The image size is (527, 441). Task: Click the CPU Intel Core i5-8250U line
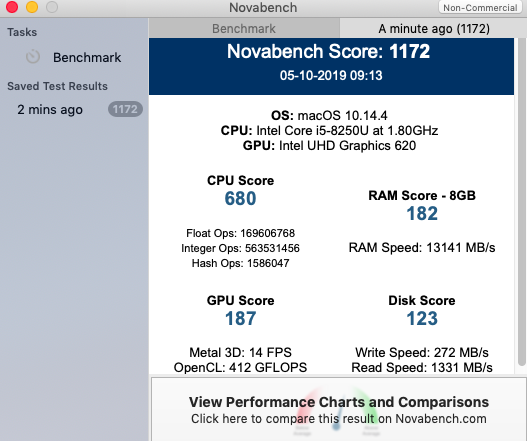[329, 130]
